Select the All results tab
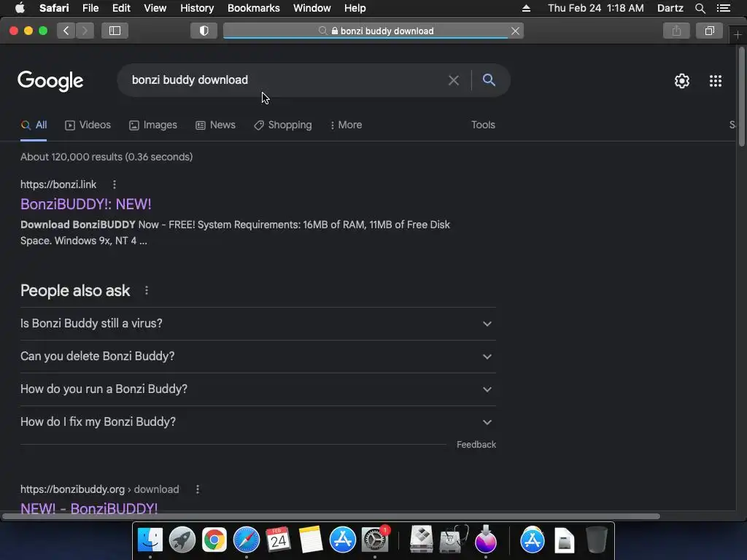747x560 pixels. (x=34, y=125)
